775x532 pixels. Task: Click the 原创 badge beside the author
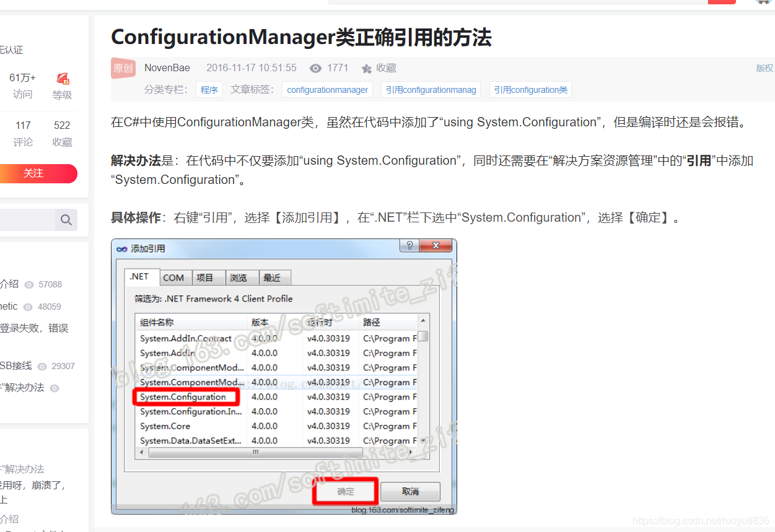[123, 68]
